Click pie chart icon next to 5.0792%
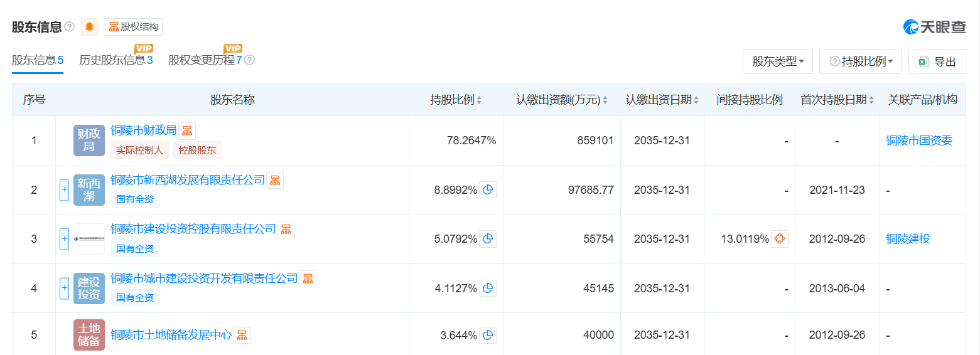The width and height of the screenshot is (980, 355). (488, 238)
